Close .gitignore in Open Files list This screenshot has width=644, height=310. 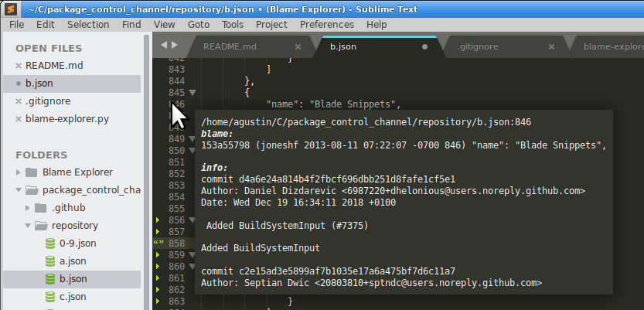coord(18,101)
